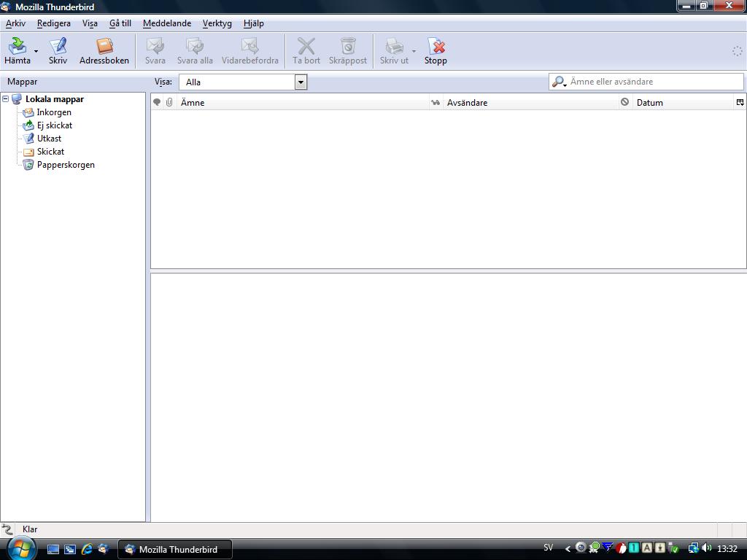Open the Hjälp menu

[253, 23]
